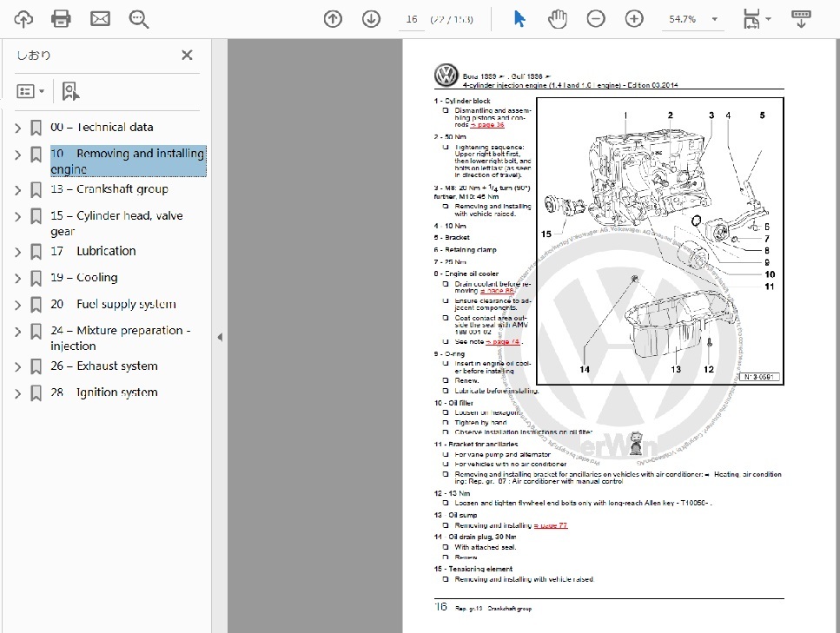The image size is (840, 633).
Task: Expand 10 Removing and installing engine bookmark
Action: coord(17,155)
